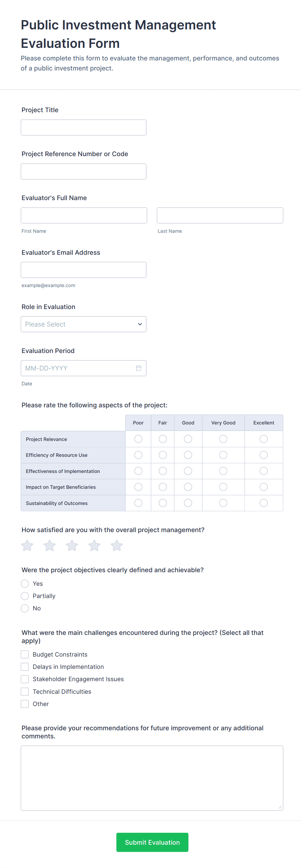
Task: Click the Evaluation Period date field
Action: pos(78,368)
